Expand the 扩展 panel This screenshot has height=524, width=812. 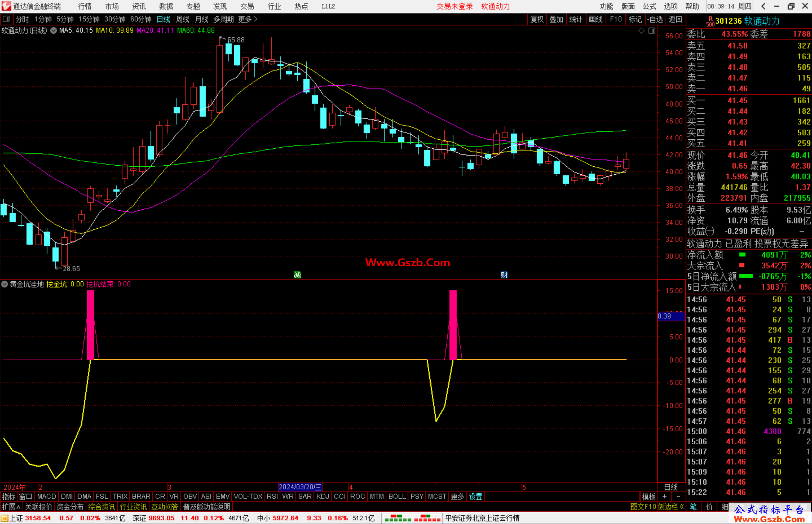(11, 507)
